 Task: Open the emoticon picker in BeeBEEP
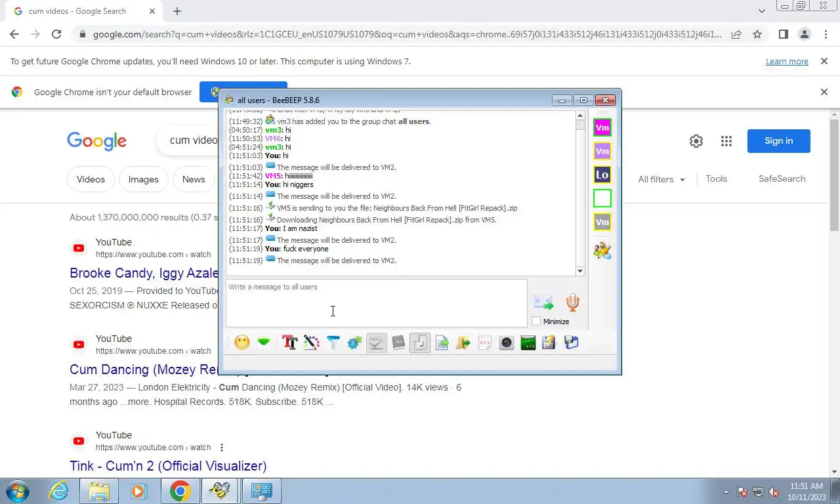(x=242, y=343)
